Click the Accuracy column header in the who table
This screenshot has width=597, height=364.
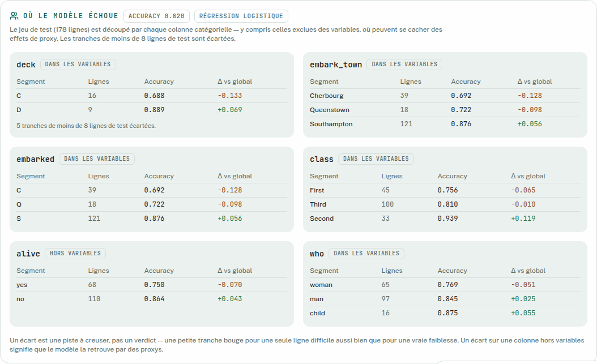coord(453,271)
